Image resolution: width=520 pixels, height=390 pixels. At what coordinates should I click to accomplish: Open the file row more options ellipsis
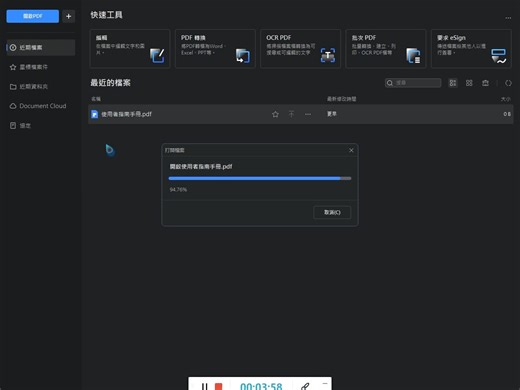(308, 114)
